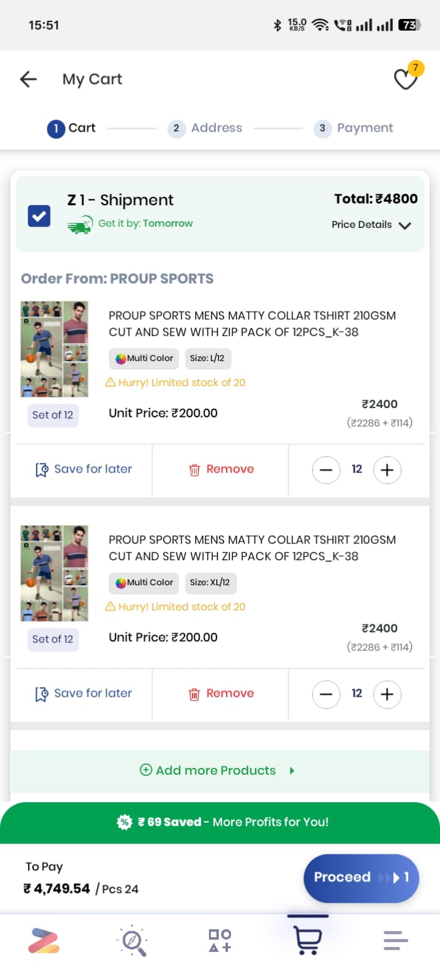Open the Size: L/12 selector
This screenshot has height=980, width=440.
click(x=208, y=359)
